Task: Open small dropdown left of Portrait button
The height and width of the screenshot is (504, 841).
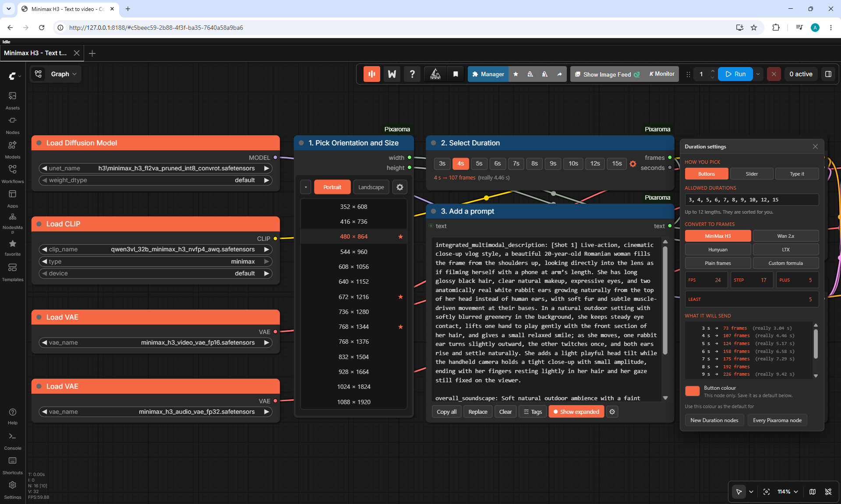Action: (x=306, y=187)
